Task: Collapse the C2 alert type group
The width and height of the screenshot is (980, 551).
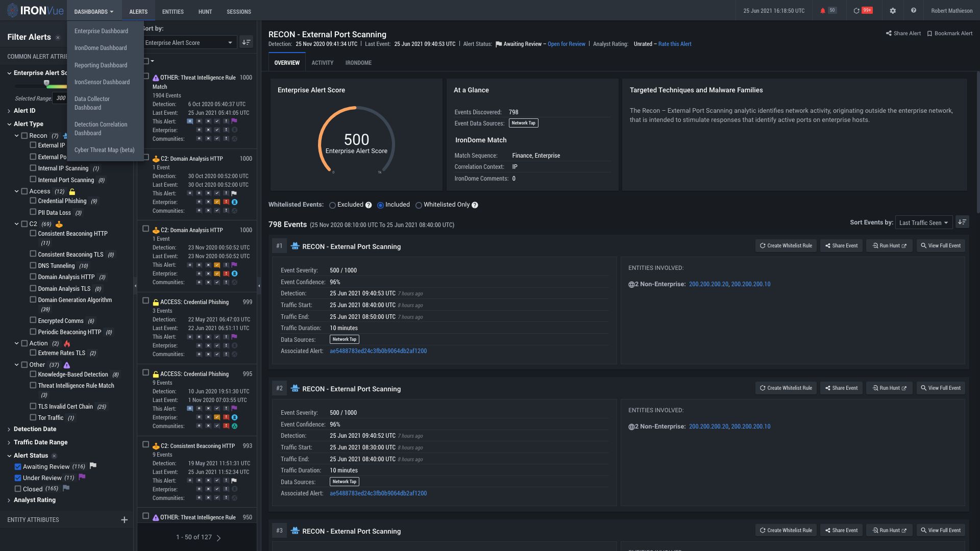Action: pyautogui.click(x=17, y=224)
